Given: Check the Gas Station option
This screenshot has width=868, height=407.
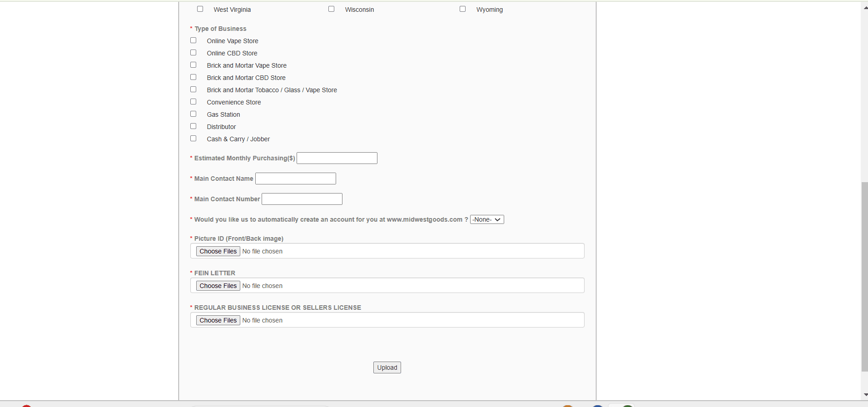Looking at the screenshot, I should pos(193,114).
